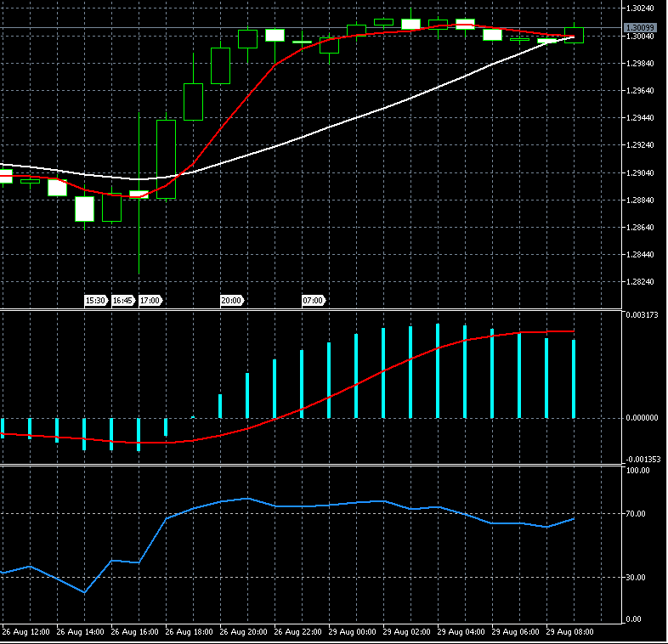Click the 1.29240 price axis label
Image resolution: width=668 pixels, height=644 pixels.
640,145
